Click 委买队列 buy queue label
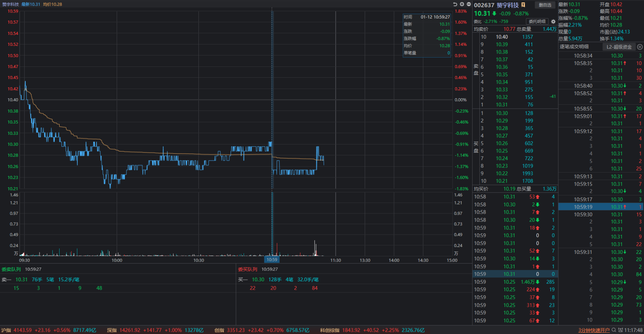Image resolution: width=644 pixels, height=334 pixels. coord(248,269)
